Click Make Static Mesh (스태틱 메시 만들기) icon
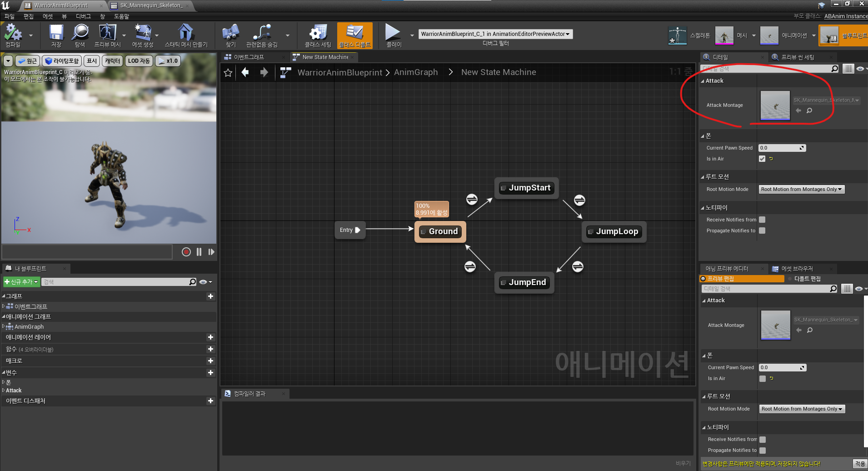This screenshot has width=868, height=471. (x=186, y=35)
